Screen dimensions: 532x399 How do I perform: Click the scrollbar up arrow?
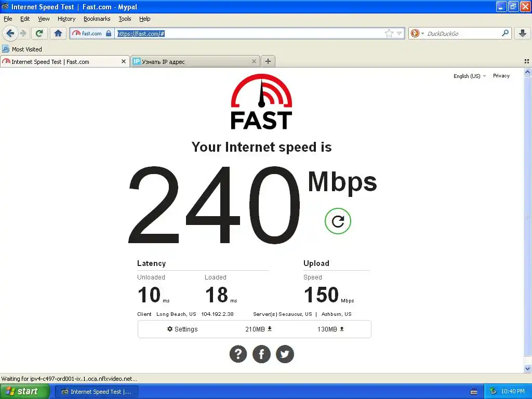[527, 72]
